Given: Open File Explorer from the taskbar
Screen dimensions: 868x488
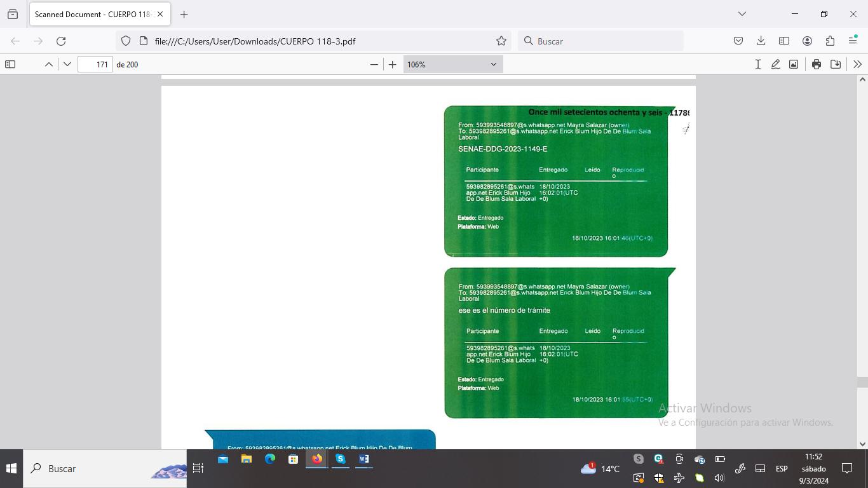Looking at the screenshot, I should [247, 459].
